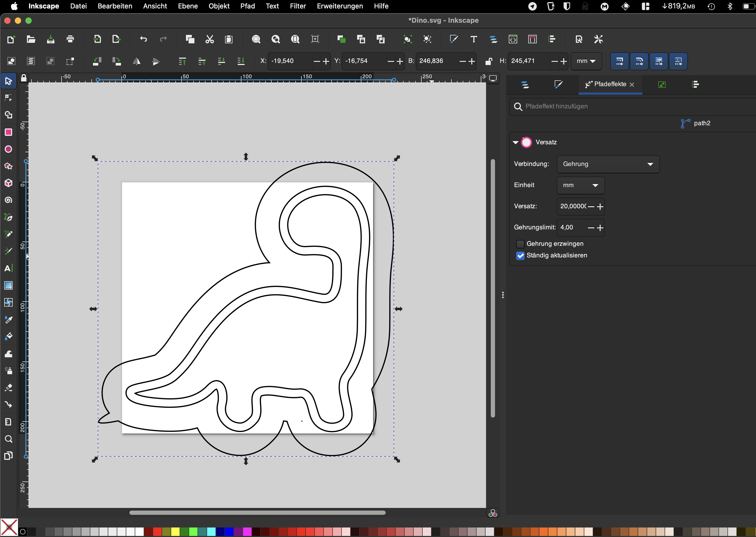This screenshot has height=537, width=756.
Task: Open the Inkscape application menu
Action: [44, 6]
